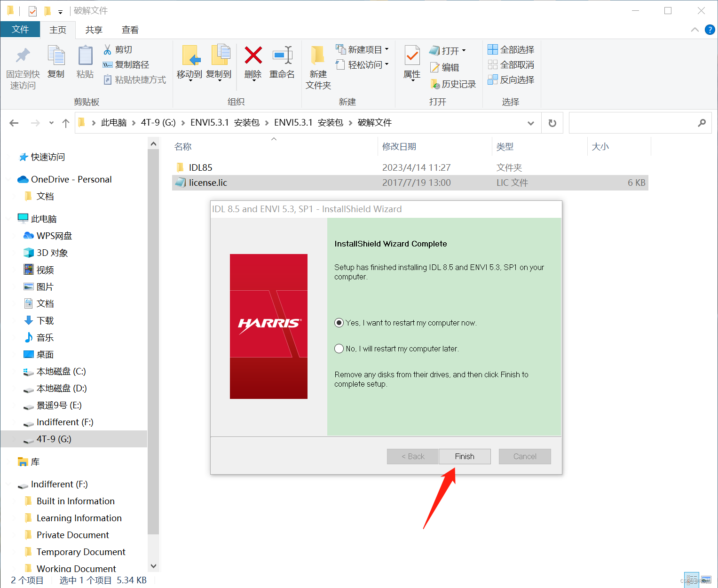Click Paste shortcut (粘贴快捷方式)
This screenshot has height=588, width=718.
(x=134, y=79)
